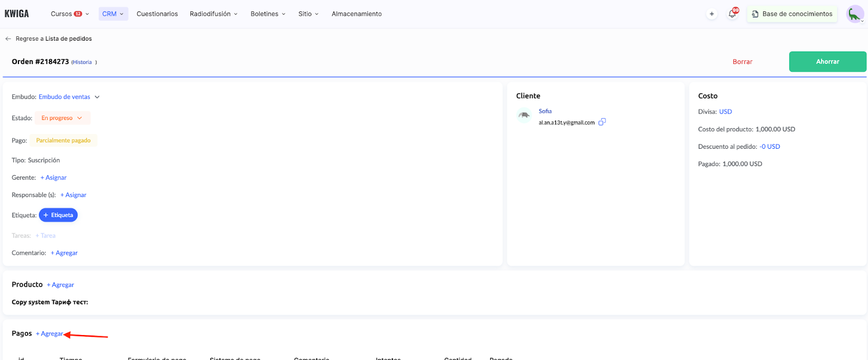View the order Historia link
This screenshot has height=360, width=868.
pyautogui.click(x=82, y=62)
